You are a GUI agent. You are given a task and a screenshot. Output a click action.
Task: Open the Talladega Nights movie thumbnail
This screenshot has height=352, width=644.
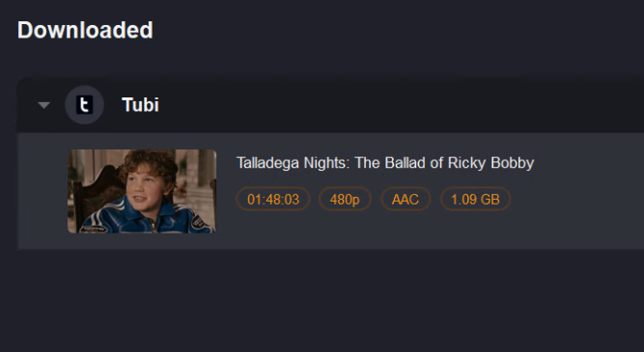click(x=142, y=192)
